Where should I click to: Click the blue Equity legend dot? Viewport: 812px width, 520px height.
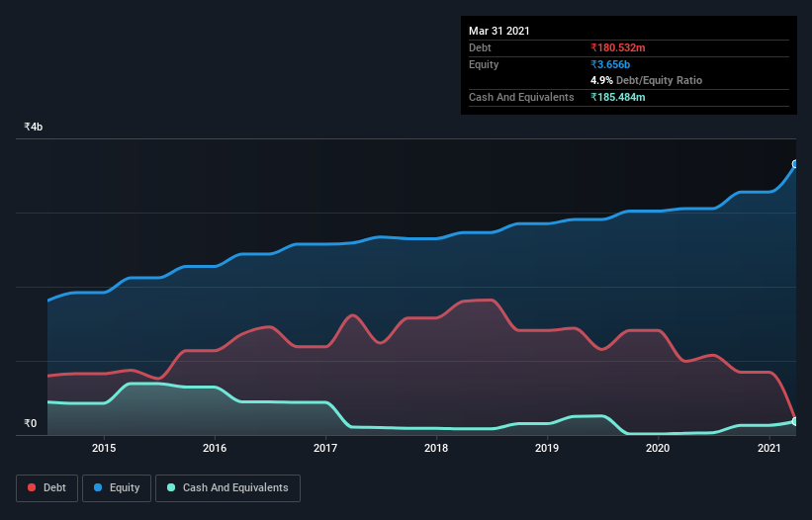(x=98, y=487)
